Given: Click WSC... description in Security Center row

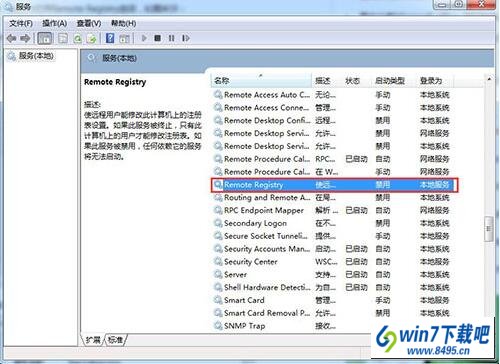Looking at the screenshot, I should [x=326, y=262].
